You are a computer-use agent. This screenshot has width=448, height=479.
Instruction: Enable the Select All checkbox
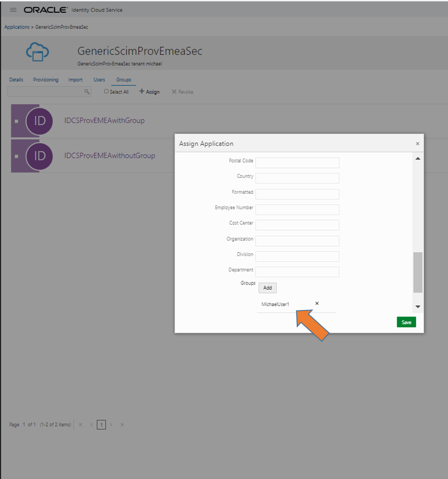106,91
